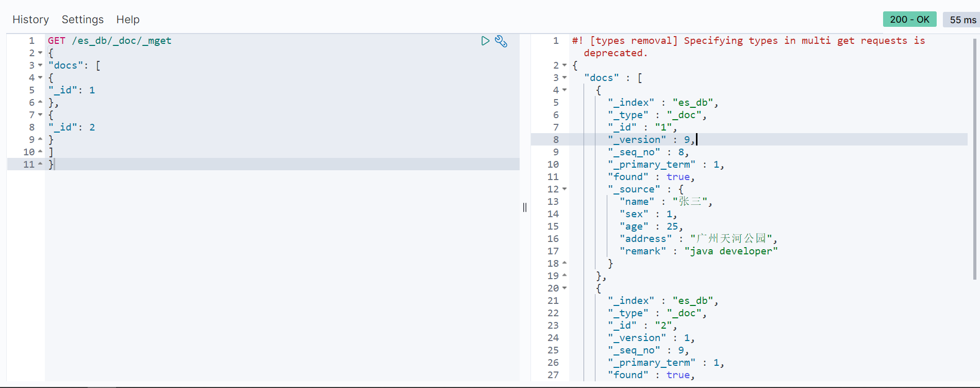Screen dimensions: 980x388
Task: Click the 55 ms response time badge
Action: (962, 20)
